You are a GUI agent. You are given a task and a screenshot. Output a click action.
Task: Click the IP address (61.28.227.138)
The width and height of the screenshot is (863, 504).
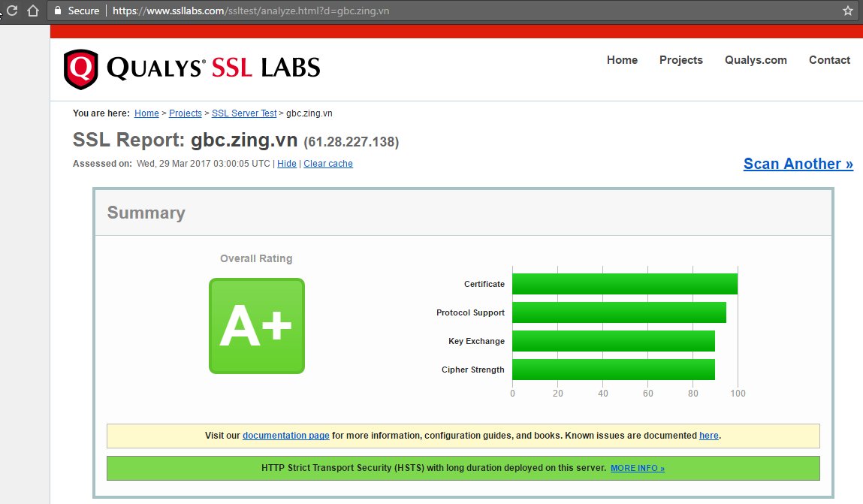(352, 142)
